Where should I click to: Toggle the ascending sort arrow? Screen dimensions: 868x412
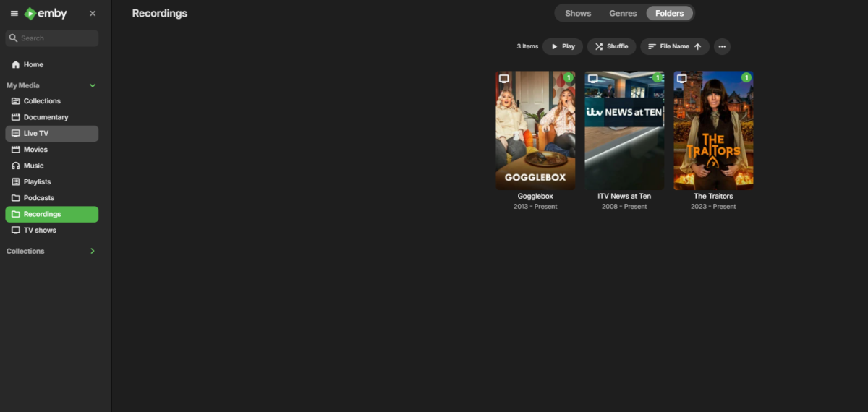pos(698,46)
